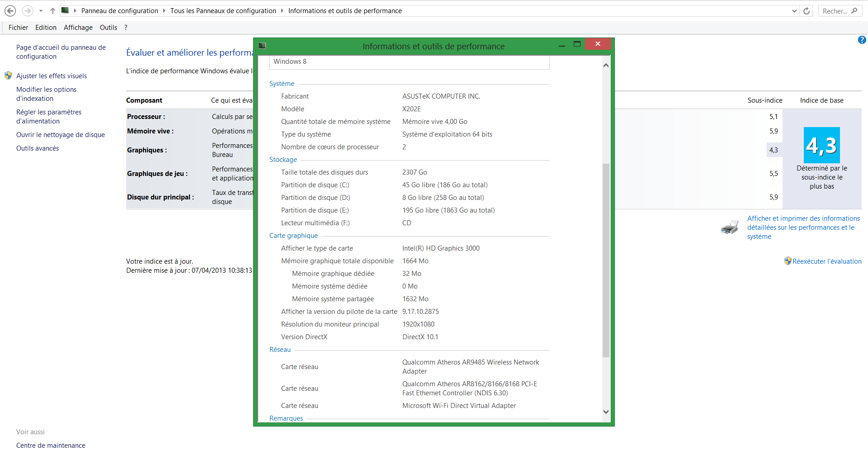The height and width of the screenshot is (455, 868).
Task: Click the Back navigation arrow
Action: tap(10, 11)
